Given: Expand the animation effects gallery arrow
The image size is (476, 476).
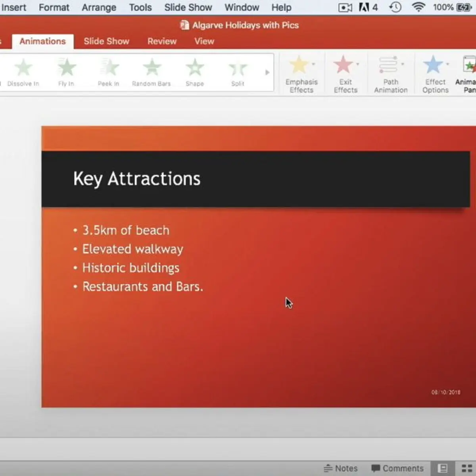Looking at the screenshot, I should (x=267, y=73).
